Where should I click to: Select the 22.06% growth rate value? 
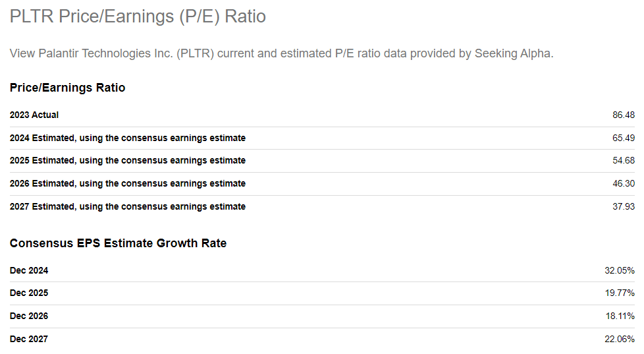620,339
